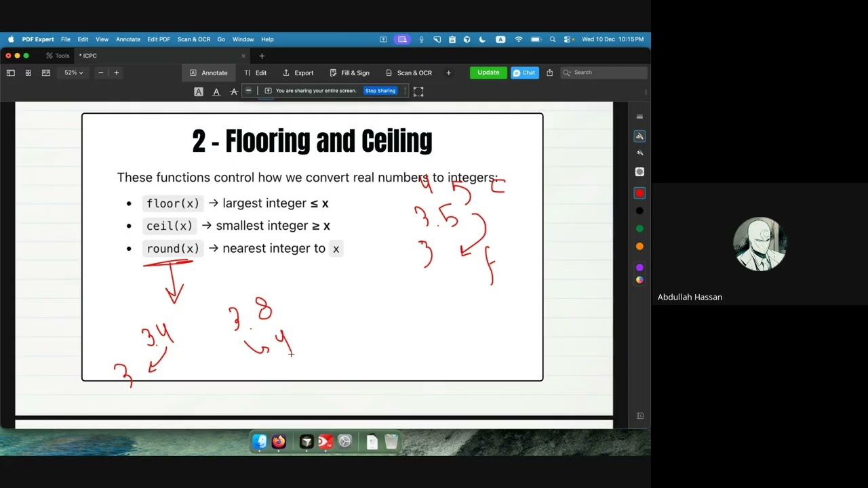The height and width of the screenshot is (488, 868).
Task: Focus the Search field
Action: pyautogui.click(x=604, y=73)
